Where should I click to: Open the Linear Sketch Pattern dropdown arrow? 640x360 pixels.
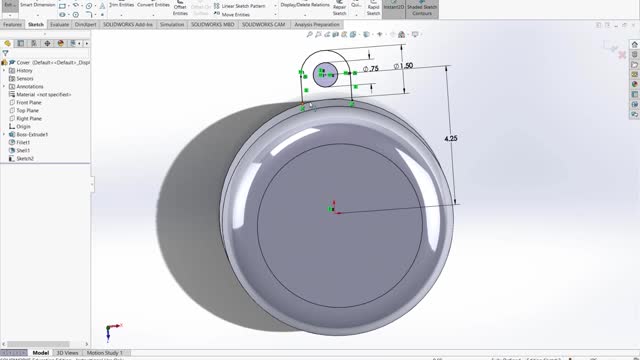point(275,6)
